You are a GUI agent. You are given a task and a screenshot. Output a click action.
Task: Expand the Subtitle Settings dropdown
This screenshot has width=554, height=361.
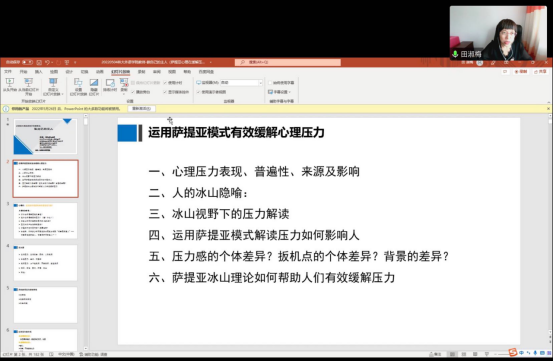279,92
